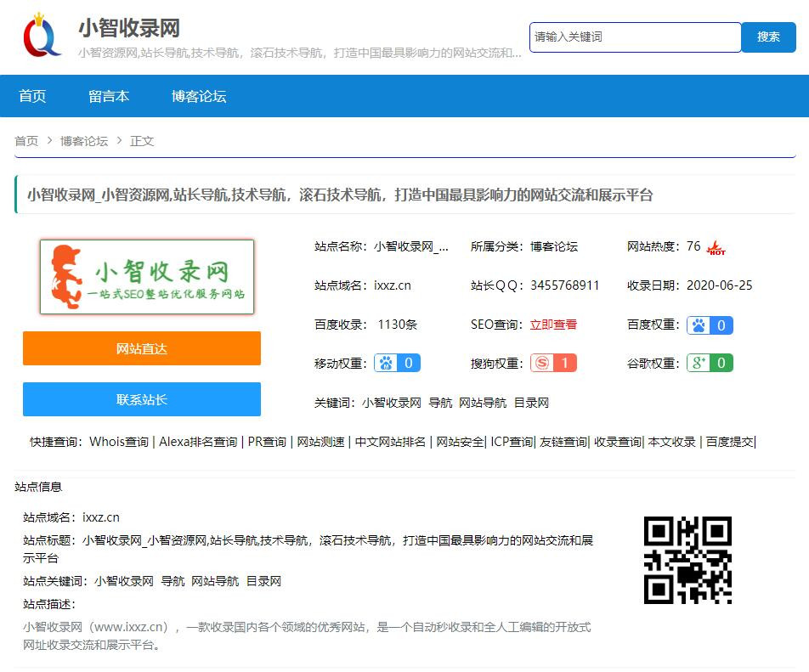The height and width of the screenshot is (672, 809).
Task: Click keyword 目录网 in the 关键词 row
Action: click(x=531, y=403)
